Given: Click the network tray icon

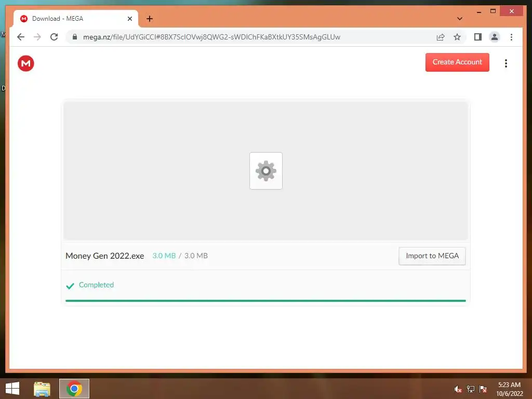Looking at the screenshot, I should (x=470, y=389).
